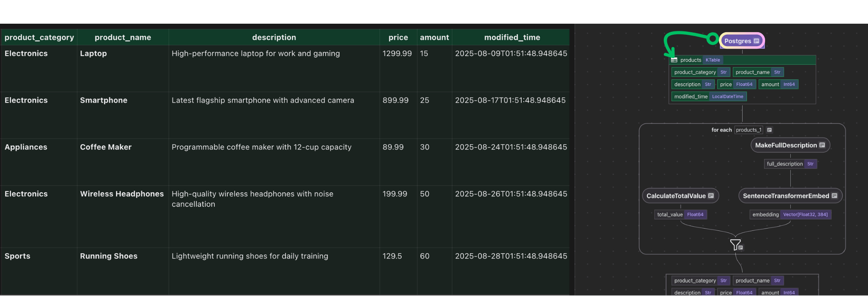Screen dimensions: 868x296
Task: Click the Running Shoes product name
Action: (x=108, y=256)
